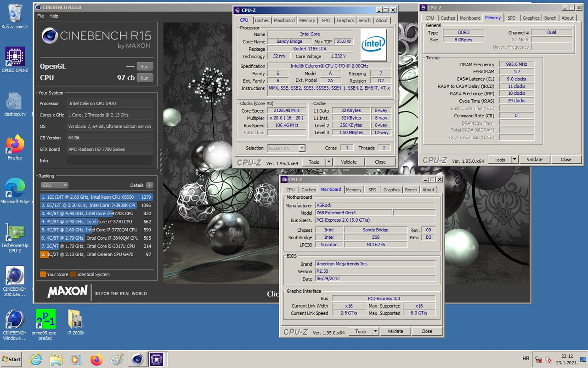The image size is (588, 368).
Task: Open the CPUID CPU-Z desktop shortcut
Action: click(x=15, y=60)
